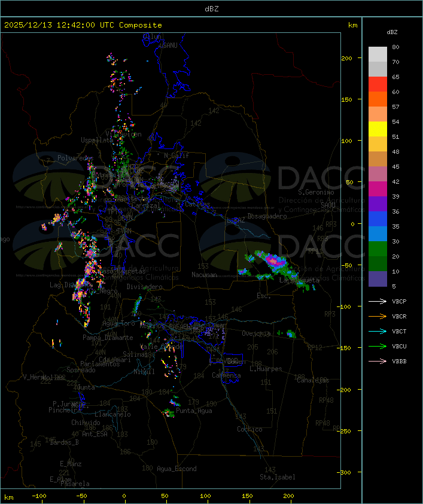Click the S.Geronimo map label
423x504 pixels.
316,192
